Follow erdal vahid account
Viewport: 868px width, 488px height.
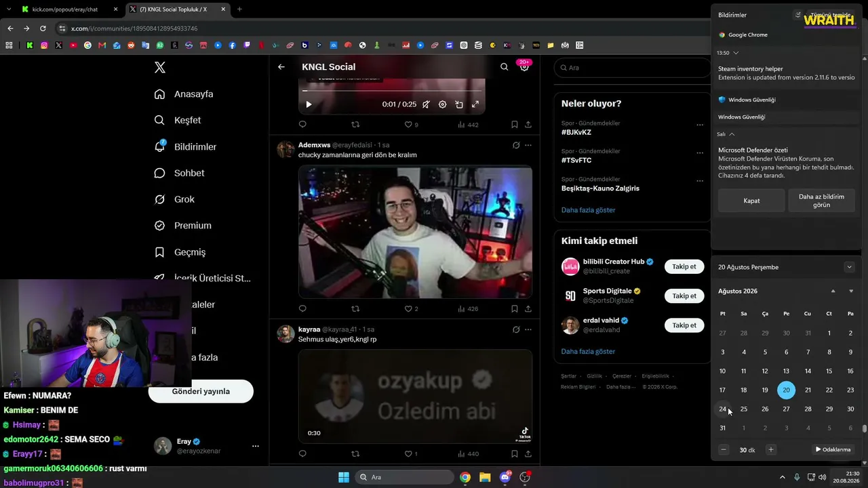point(684,325)
